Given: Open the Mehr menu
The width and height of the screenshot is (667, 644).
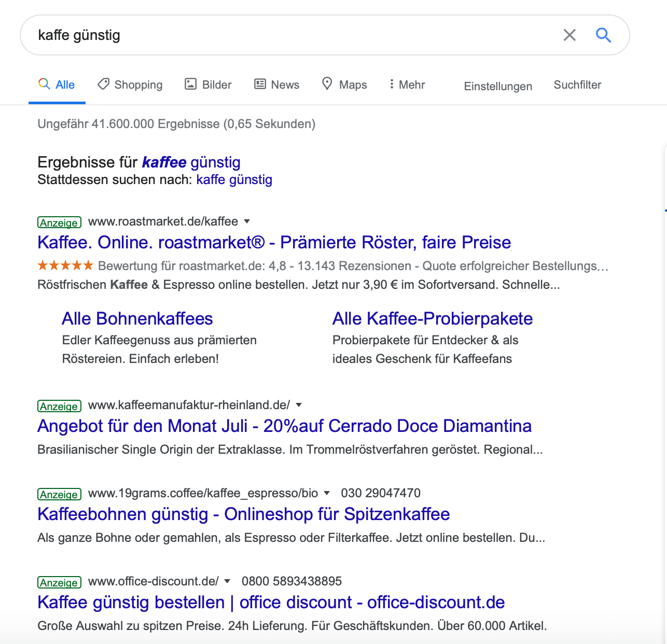Looking at the screenshot, I should 407,85.
